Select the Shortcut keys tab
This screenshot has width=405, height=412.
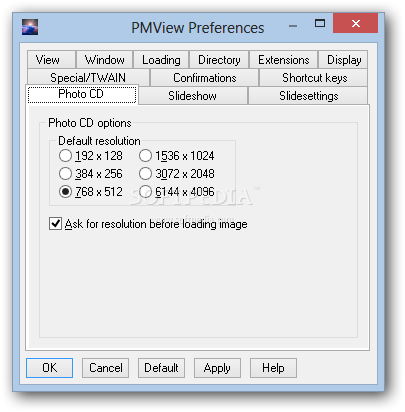[x=314, y=78]
